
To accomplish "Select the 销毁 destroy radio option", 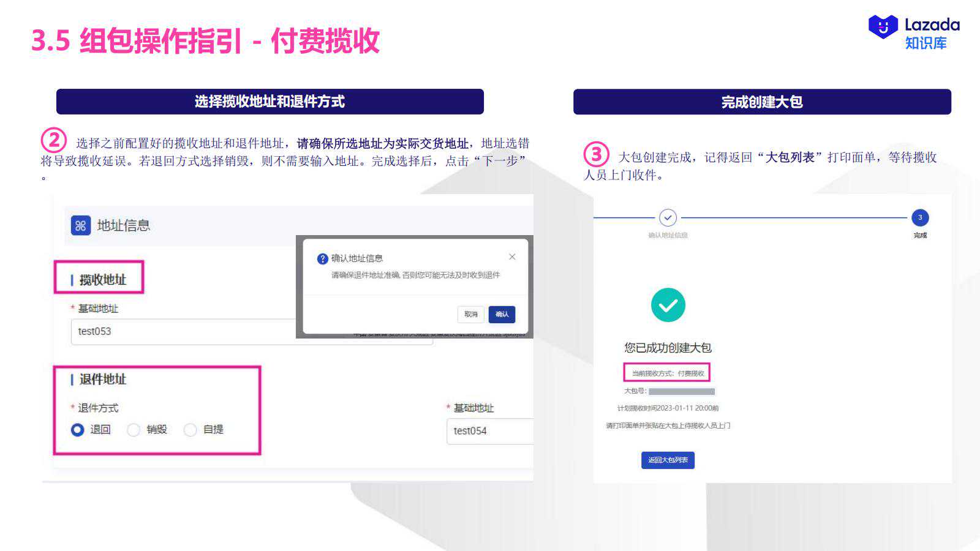I will pos(134,430).
